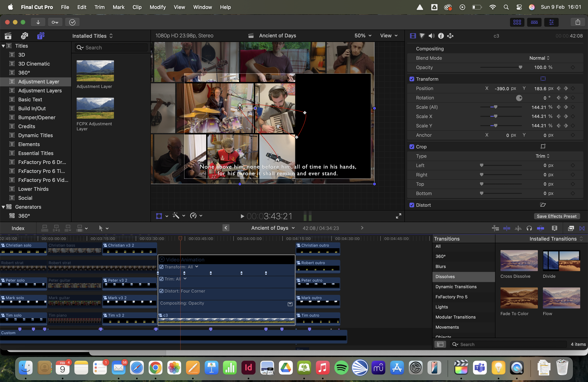Open the Clip menu
Viewport: 588px width, 382px height.
pyautogui.click(x=137, y=7)
